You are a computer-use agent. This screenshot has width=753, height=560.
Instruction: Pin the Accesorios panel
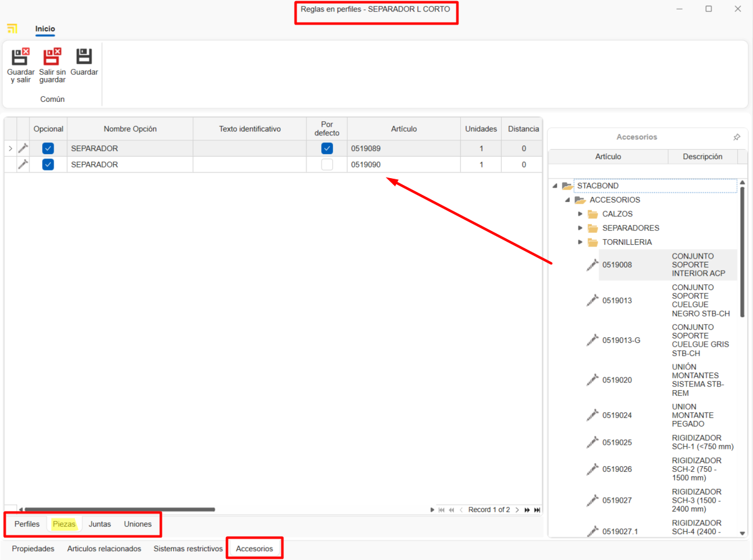coord(737,137)
